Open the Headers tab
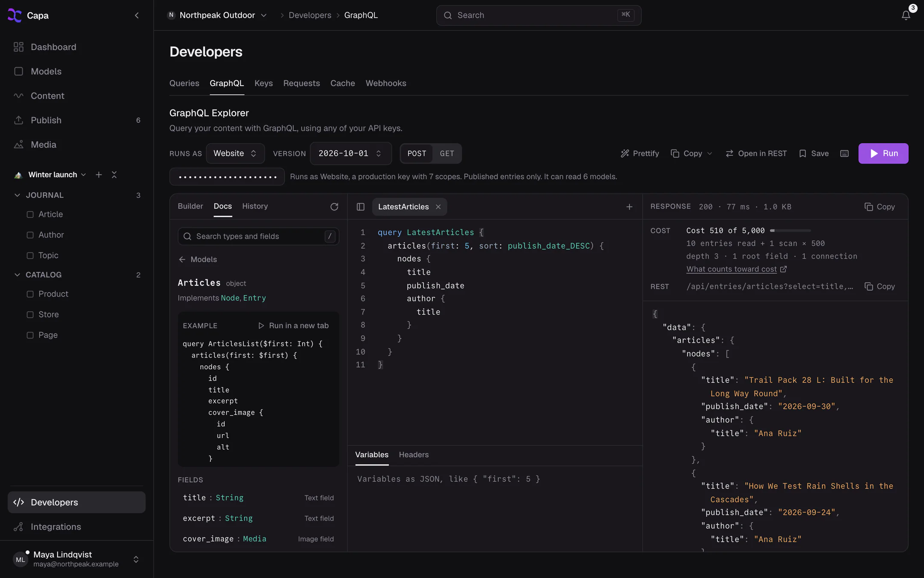Image resolution: width=924 pixels, height=578 pixels. 414,455
